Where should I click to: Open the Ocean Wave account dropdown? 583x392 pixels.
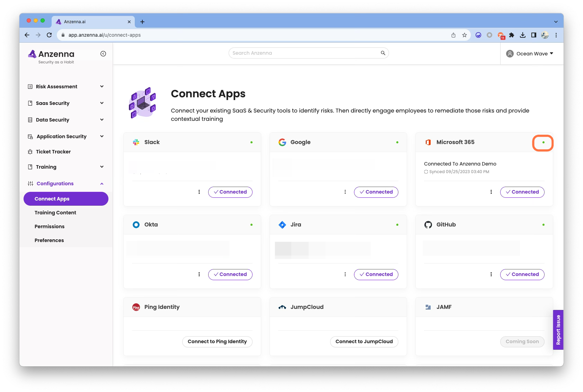pyautogui.click(x=530, y=54)
